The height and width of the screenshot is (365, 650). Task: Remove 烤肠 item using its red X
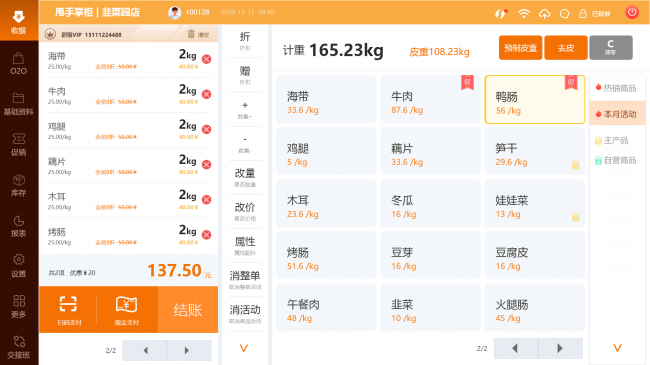coord(206,235)
